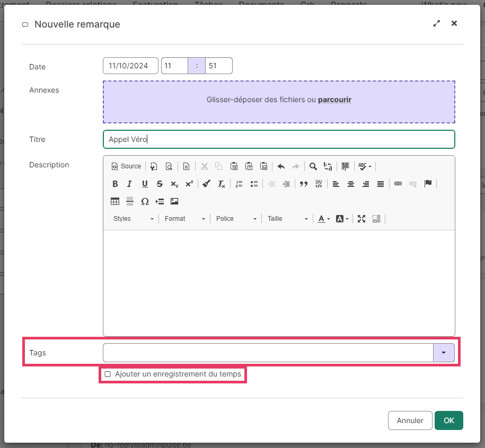The image size is (485, 448).
Task: Apply block quote formatting
Action: 303,184
